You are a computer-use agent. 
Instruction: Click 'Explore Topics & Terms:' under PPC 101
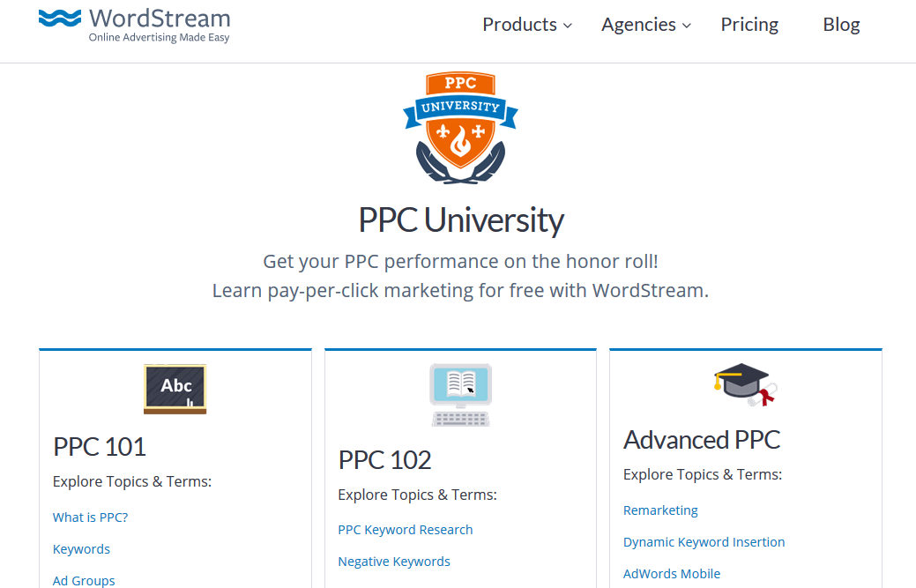pyautogui.click(x=132, y=481)
